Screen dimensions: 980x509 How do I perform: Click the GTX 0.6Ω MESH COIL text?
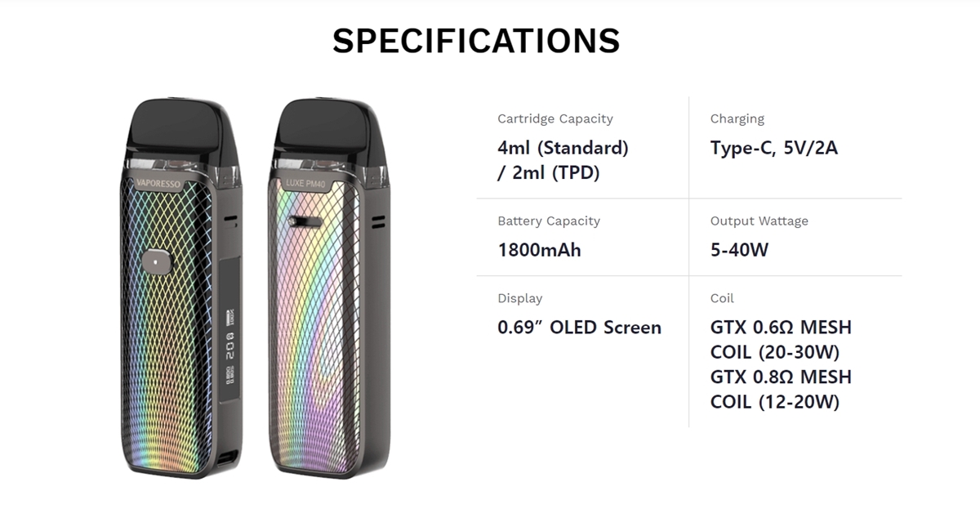[x=781, y=340]
